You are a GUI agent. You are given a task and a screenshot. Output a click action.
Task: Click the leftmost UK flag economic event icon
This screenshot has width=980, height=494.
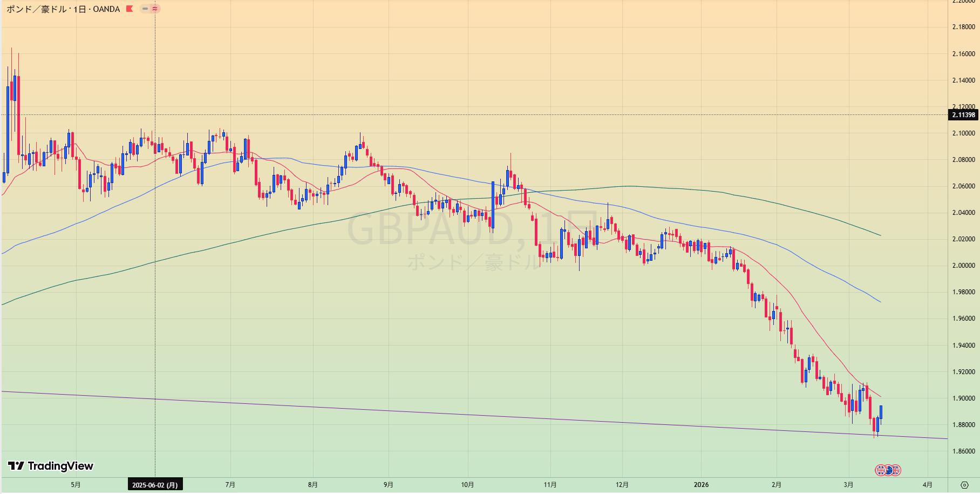(x=881, y=470)
